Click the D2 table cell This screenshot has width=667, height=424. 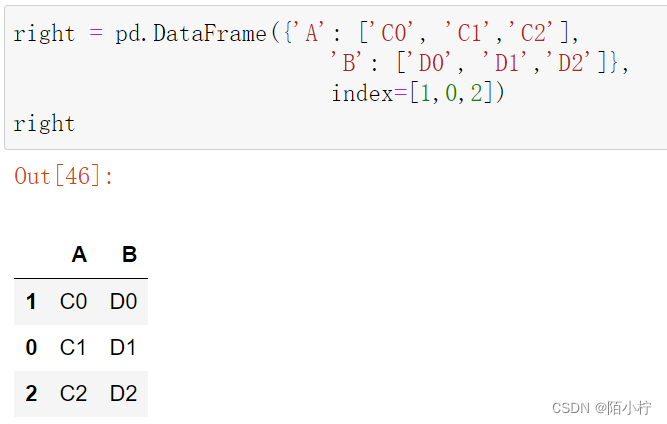pos(123,394)
